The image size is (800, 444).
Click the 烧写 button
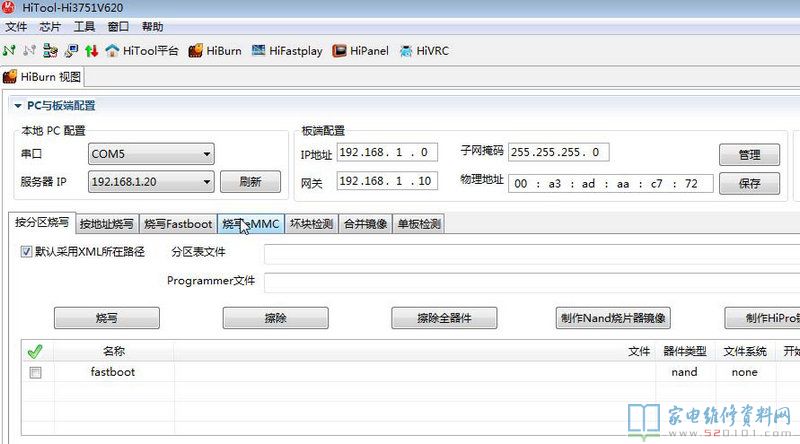106,318
